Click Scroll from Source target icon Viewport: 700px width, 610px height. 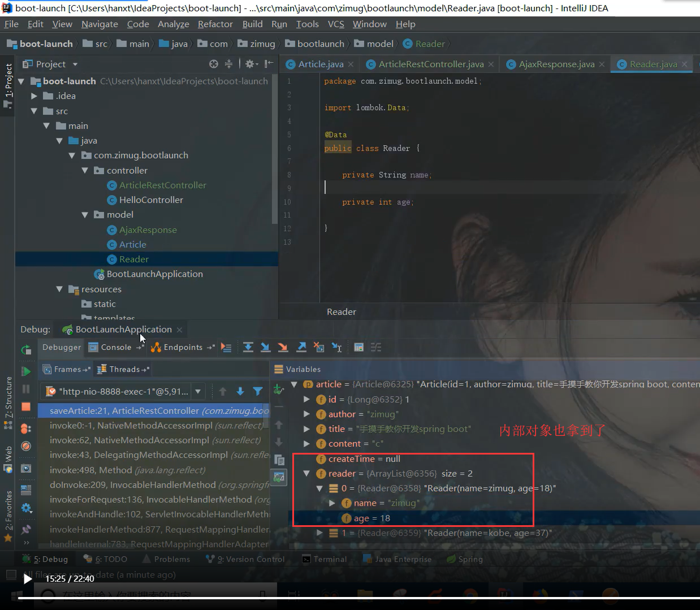(213, 64)
